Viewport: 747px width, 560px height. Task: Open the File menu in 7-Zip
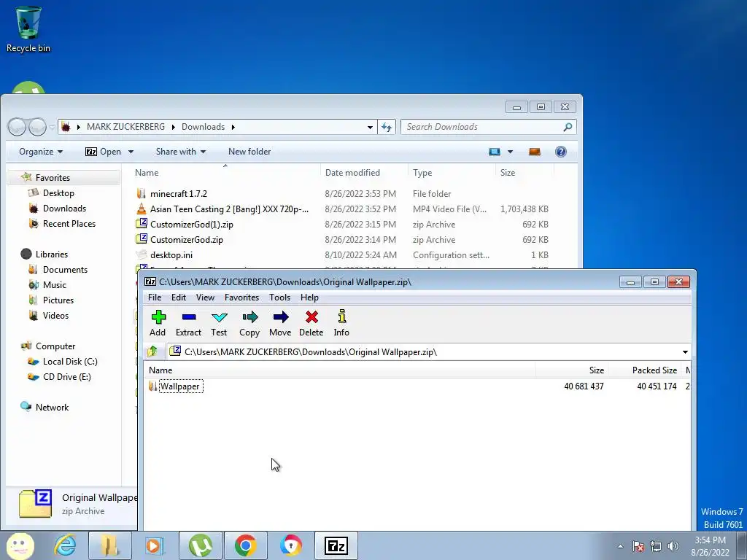coord(155,297)
